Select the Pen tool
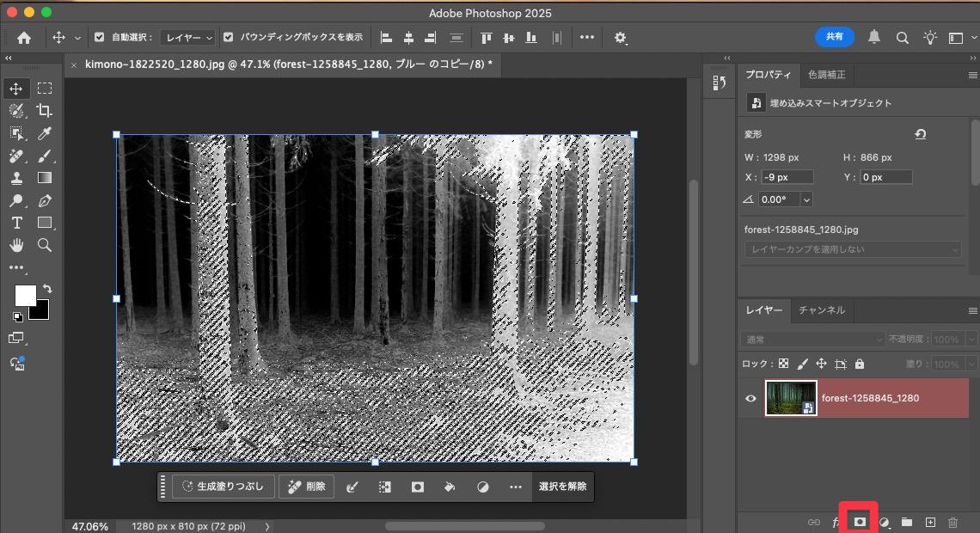 [45, 200]
